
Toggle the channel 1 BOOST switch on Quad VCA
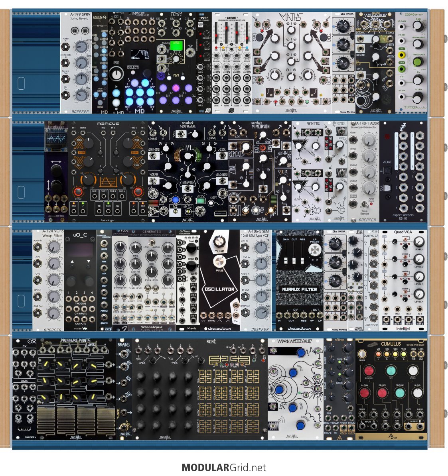[406, 240]
